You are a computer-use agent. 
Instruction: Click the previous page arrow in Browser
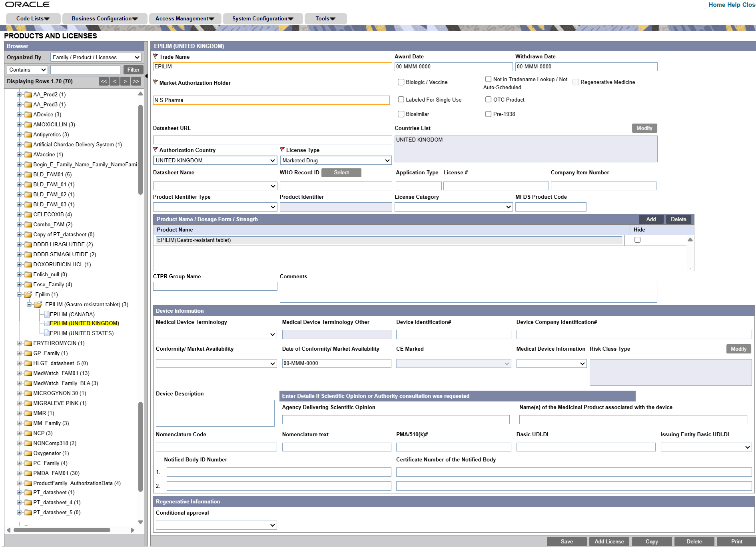tap(114, 81)
